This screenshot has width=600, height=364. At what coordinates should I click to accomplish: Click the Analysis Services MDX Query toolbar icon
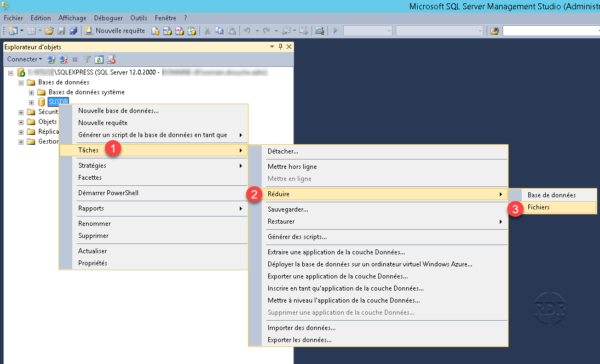click(167, 31)
